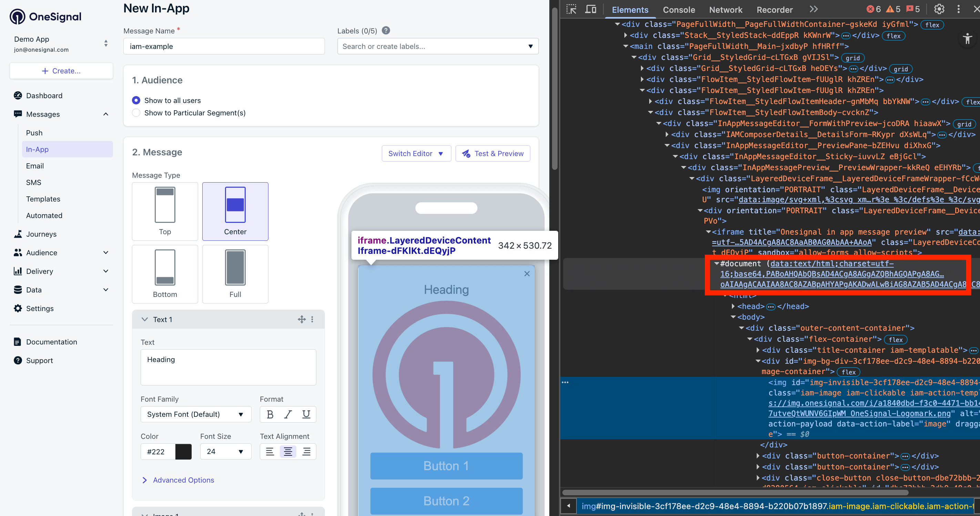This screenshot has width=980, height=516.
Task: Align text left
Action: click(270, 451)
